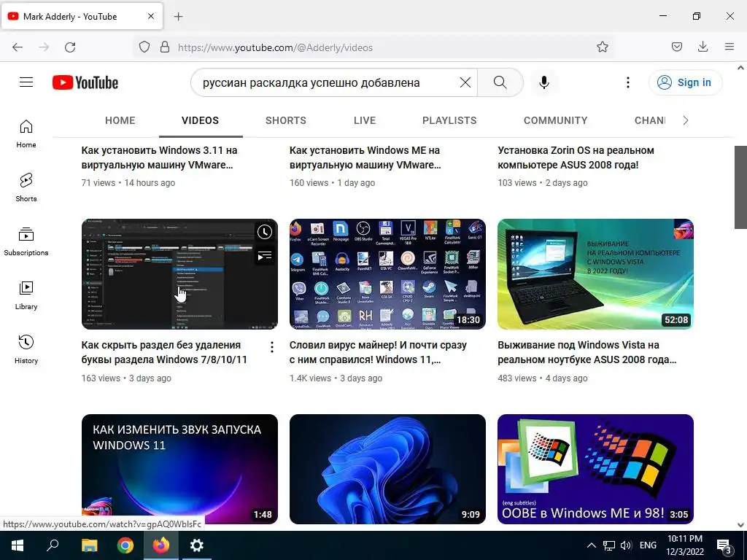Switch to the SHORTS channel tab
Viewport: 747px width, 560px height.
coord(286,120)
